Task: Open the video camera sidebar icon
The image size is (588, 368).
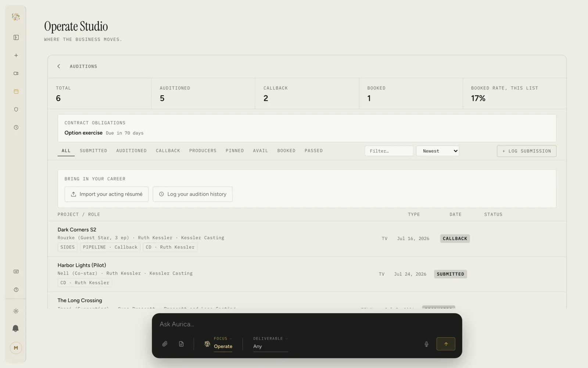Action: [x=16, y=74]
